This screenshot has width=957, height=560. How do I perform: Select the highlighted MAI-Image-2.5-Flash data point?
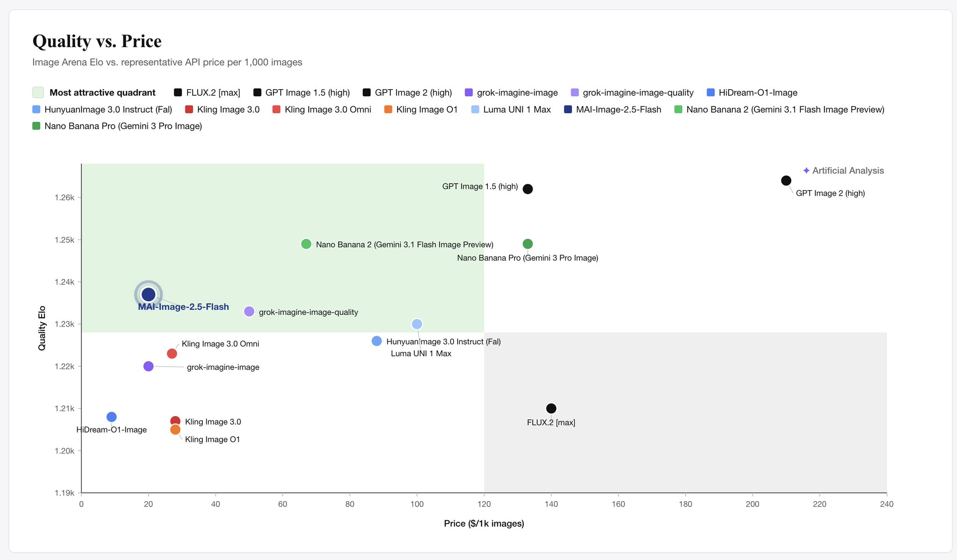148,295
